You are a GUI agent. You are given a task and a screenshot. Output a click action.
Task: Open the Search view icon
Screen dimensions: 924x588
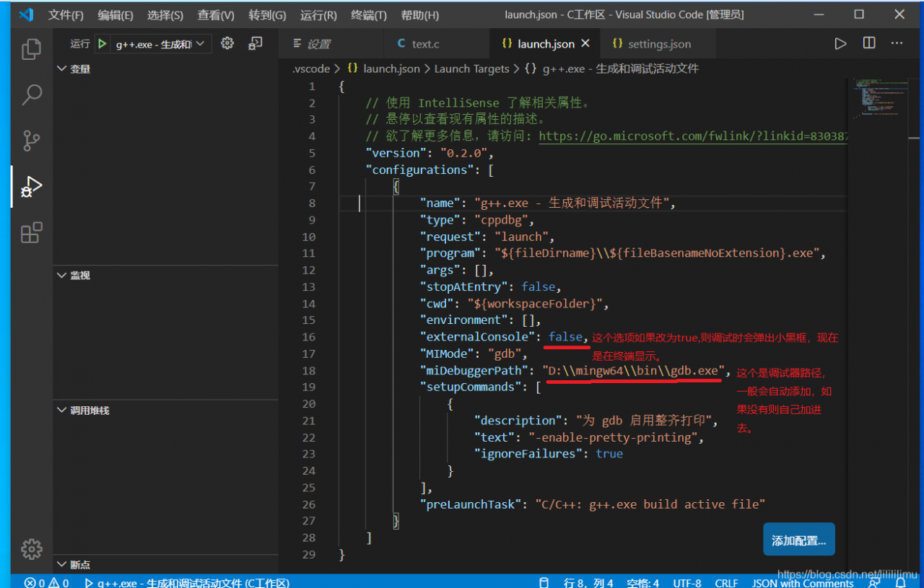coord(32,95)
